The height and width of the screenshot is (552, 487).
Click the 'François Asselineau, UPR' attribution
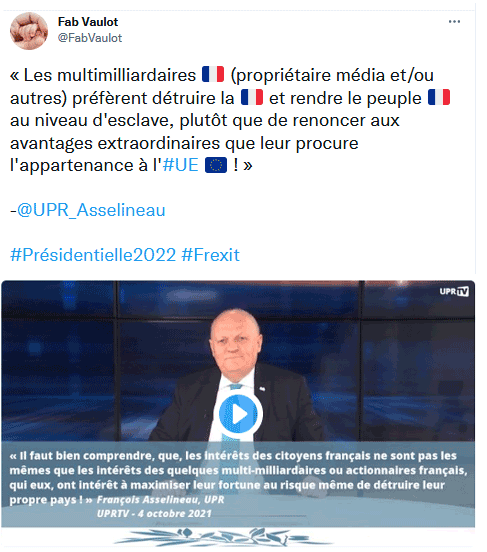(161, 500)
